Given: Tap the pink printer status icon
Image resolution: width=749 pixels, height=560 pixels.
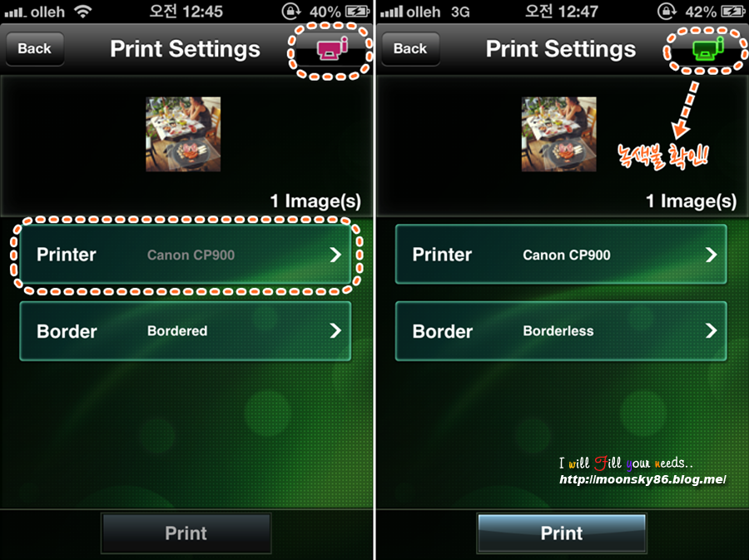Looking at the screenshot, I should (332, 48).
